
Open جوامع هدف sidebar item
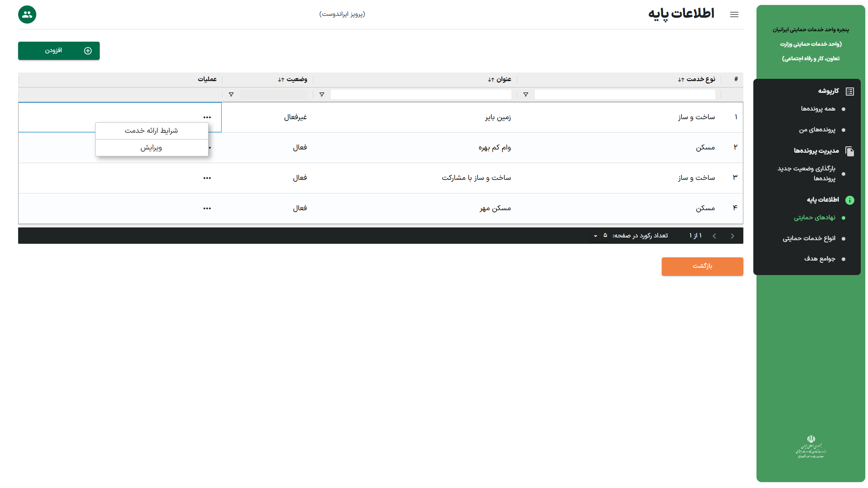[x=820, y=259]
